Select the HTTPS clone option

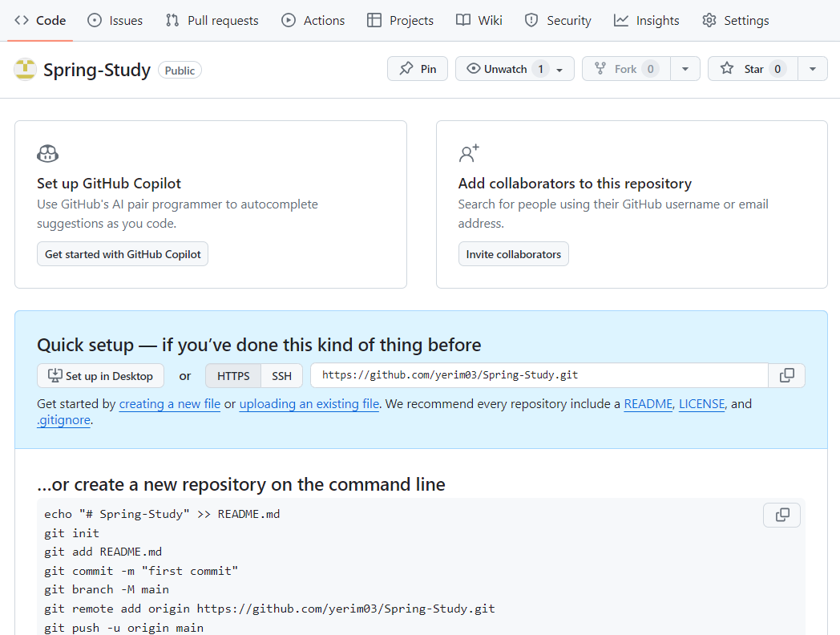[x=233, y=376]
